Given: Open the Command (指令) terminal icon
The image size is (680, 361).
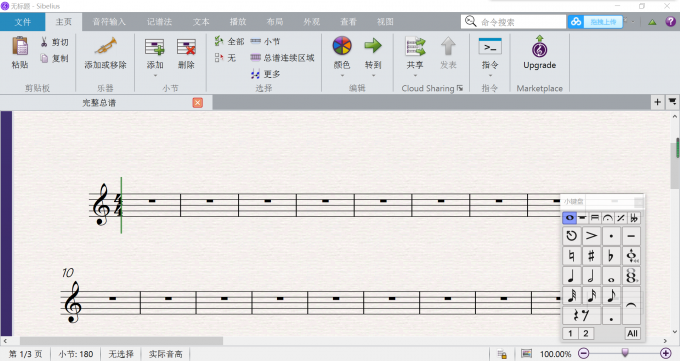Looking at the screenshot, I should tap(490, 46).
